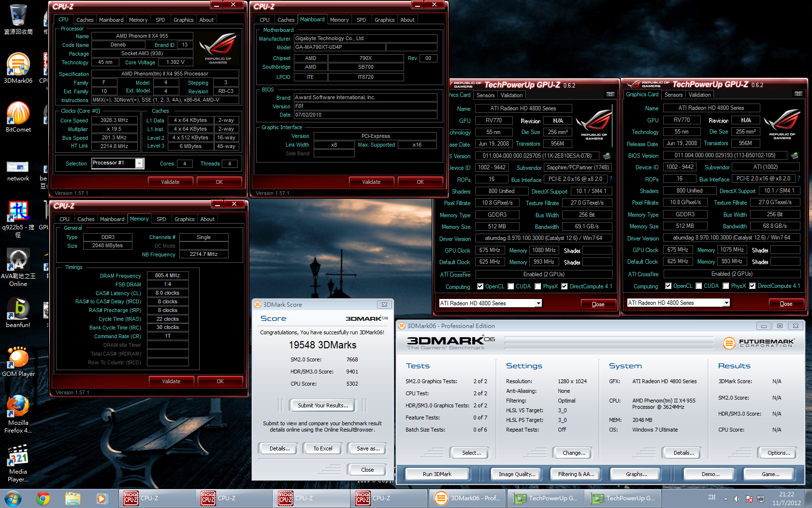Click the network tray icon

pos(761,499)
